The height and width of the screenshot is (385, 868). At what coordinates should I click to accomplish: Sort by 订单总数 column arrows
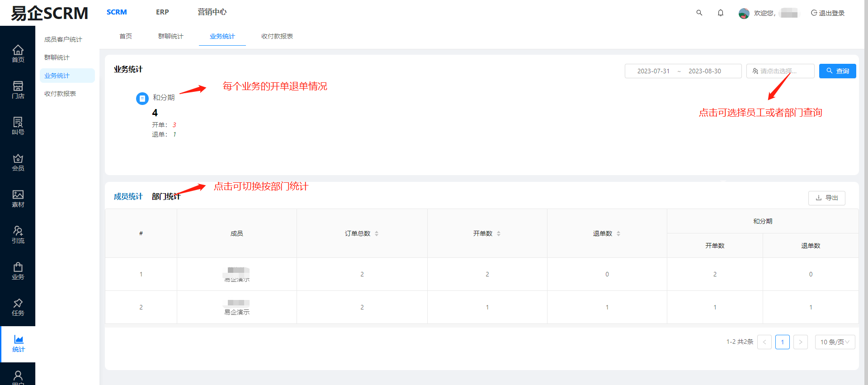coord(377,233)
